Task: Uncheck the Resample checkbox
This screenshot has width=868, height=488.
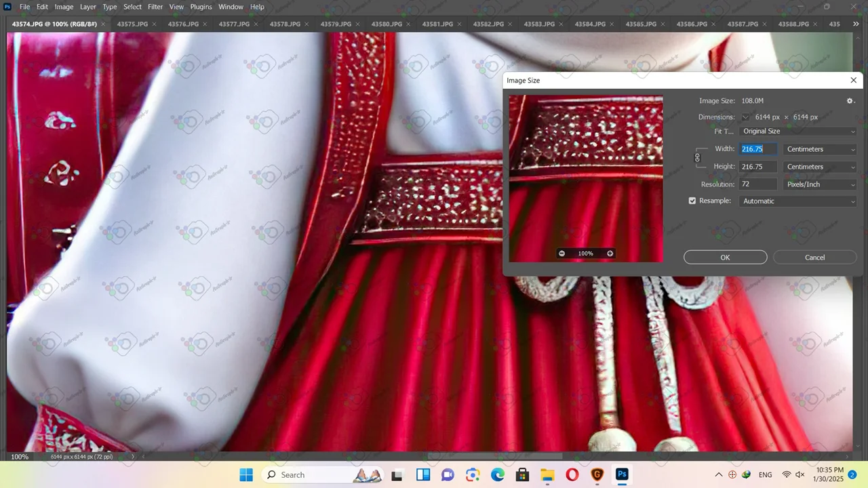Action: [692, 201]
